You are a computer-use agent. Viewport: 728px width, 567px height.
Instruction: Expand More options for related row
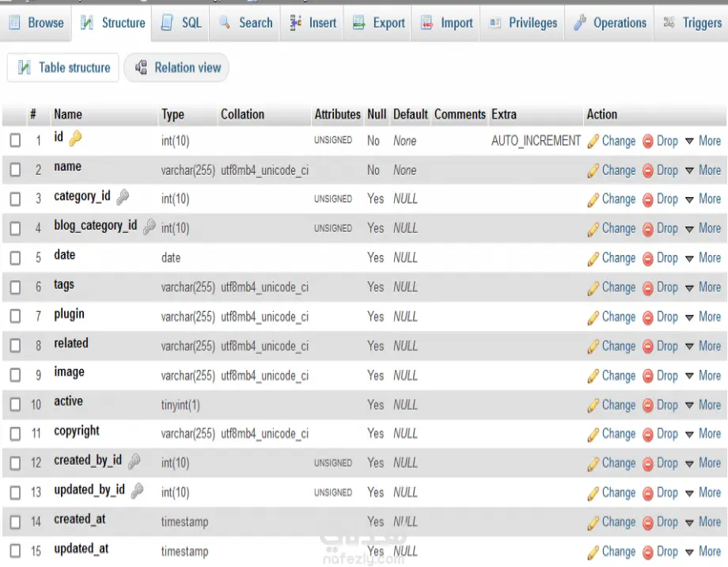[x=703, y=346]
